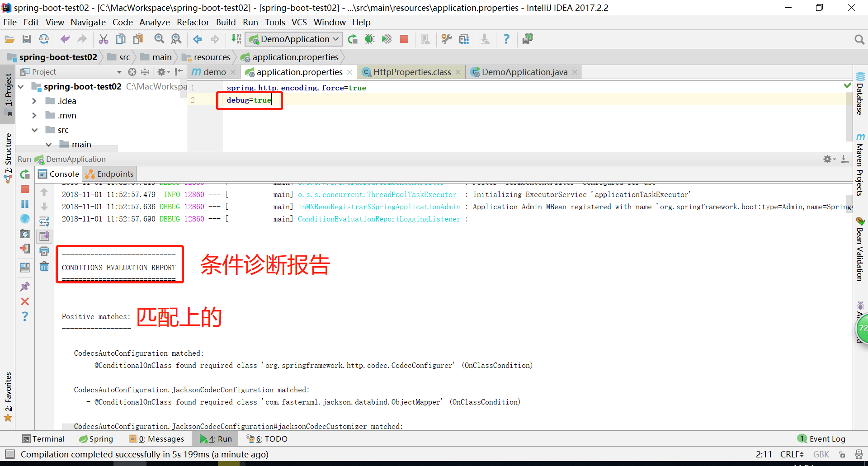The image size is (868, 466).
Task: Open the CRLF line separator selector
Action: coord(792,454)
